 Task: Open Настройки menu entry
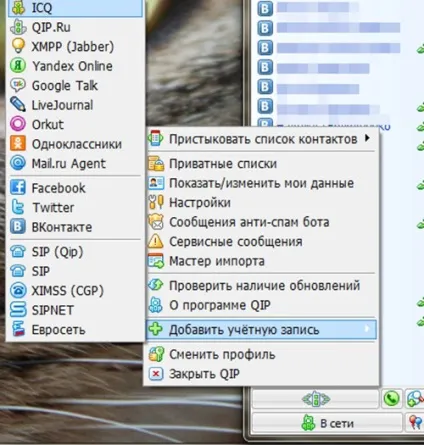click(262, 202)
